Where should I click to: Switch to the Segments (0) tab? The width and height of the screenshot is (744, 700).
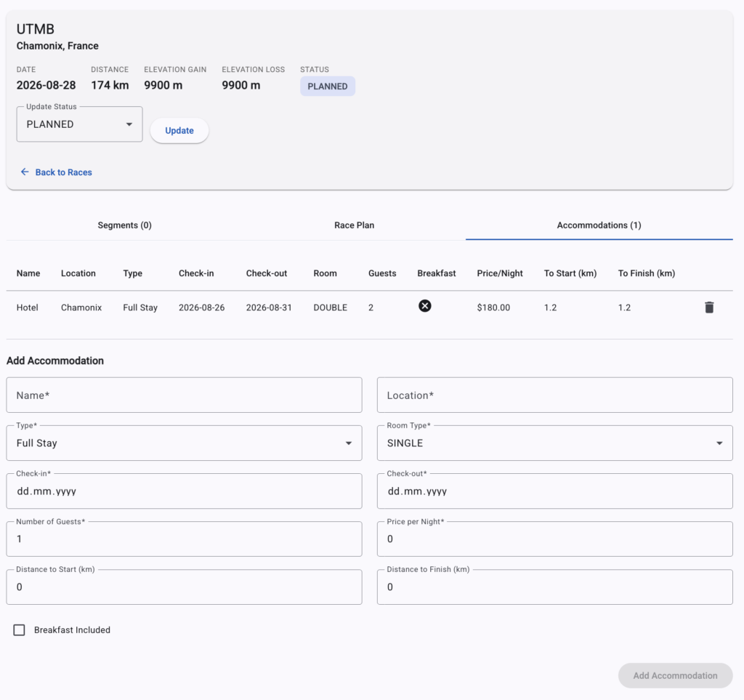point(124,225)
